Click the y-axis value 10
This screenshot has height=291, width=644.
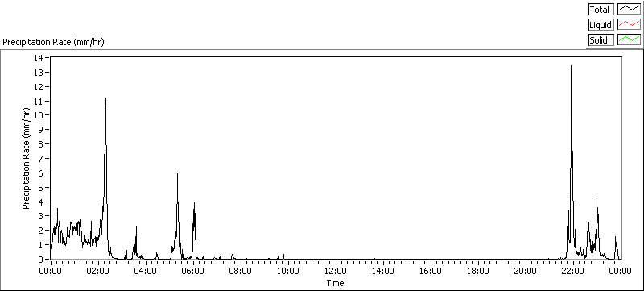click(39, 115)
